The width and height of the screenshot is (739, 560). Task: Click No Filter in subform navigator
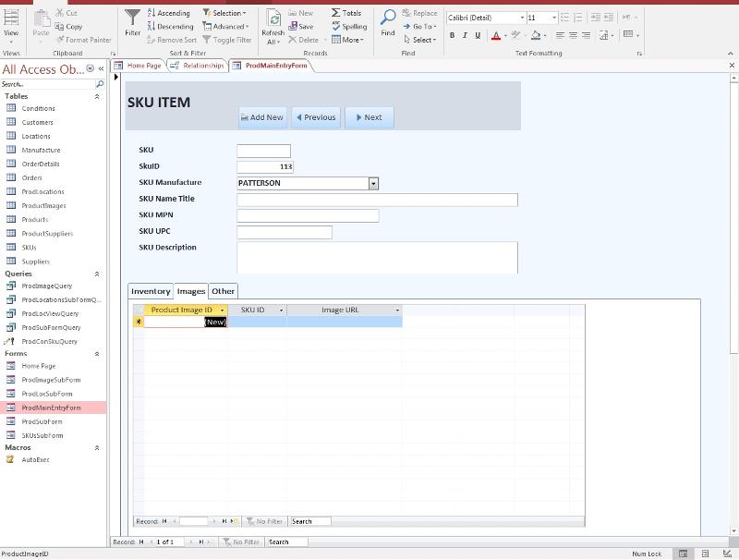point(264,521)
